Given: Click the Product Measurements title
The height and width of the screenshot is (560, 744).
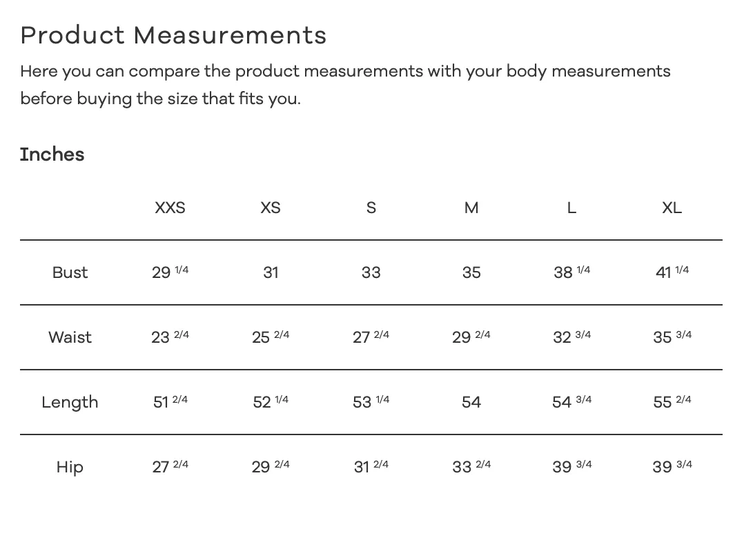Looking at the screenshot, I should click(174, 35).
